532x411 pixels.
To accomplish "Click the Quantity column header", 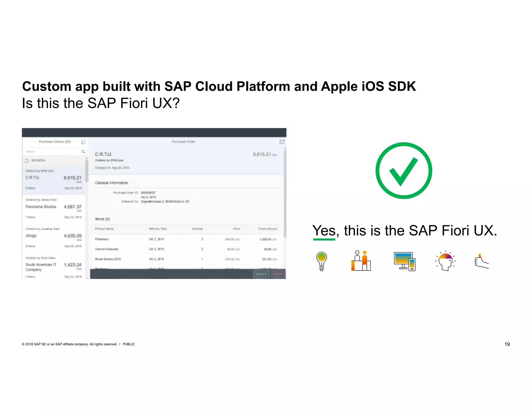I will coord(197,229).
